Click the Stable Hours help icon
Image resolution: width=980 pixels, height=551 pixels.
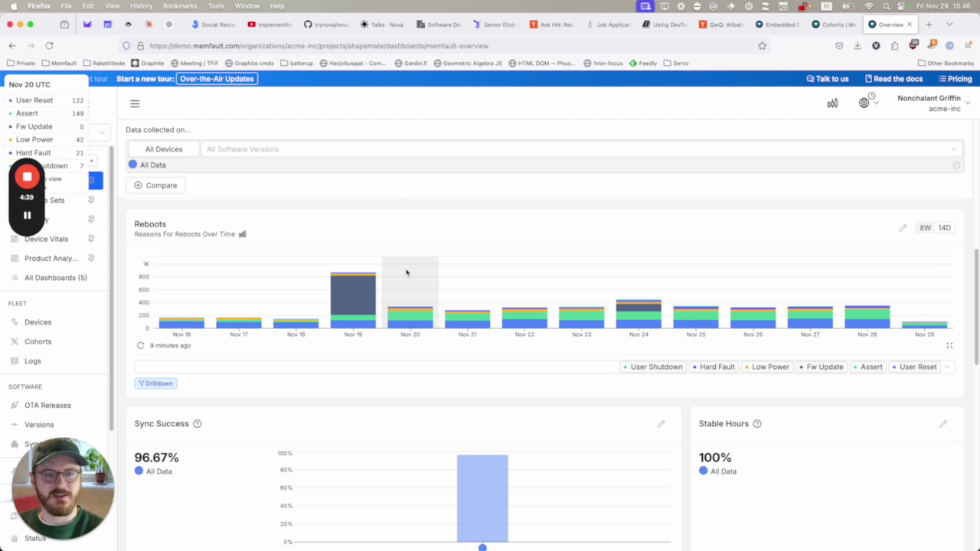[757, 424]
